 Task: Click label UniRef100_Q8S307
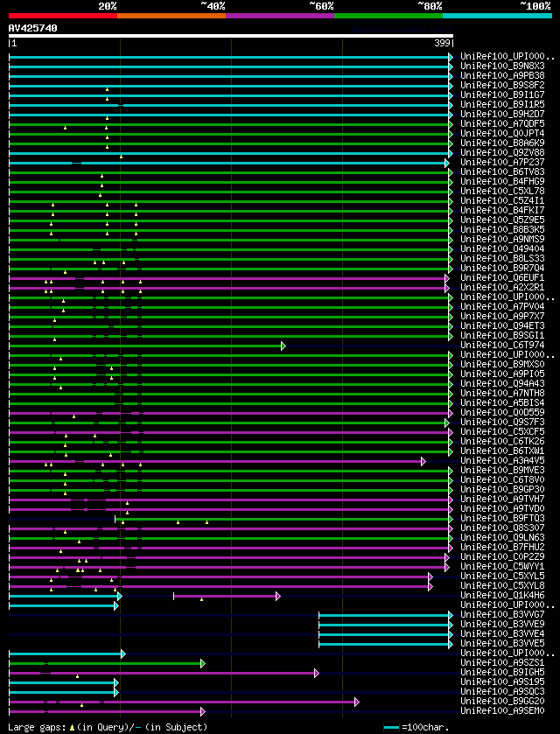tap(502, 528)
